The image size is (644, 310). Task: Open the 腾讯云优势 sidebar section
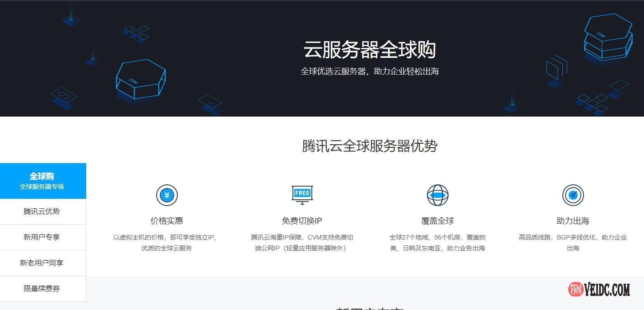click(43, 211)
